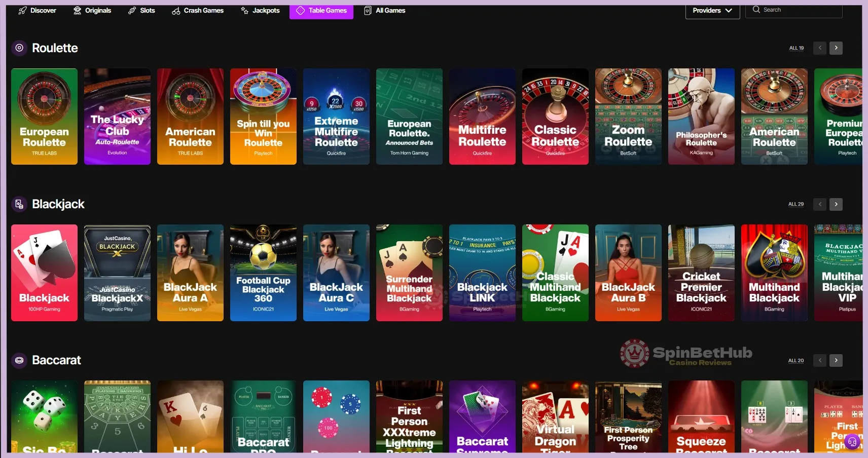Open European Roulette by TRUE LABS
Viewport: 868px width, 458px height.
[44, 117]
